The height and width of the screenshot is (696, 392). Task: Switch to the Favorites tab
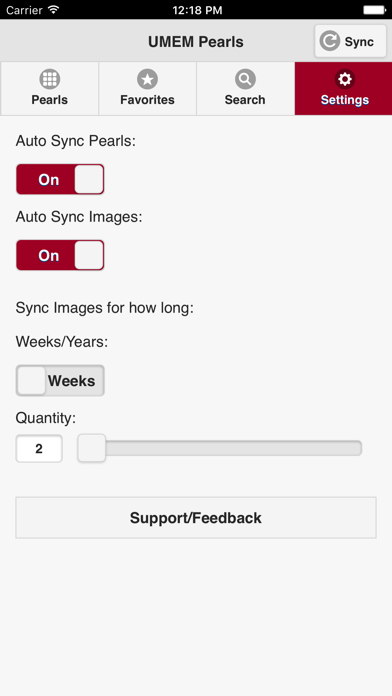point(147,88)
